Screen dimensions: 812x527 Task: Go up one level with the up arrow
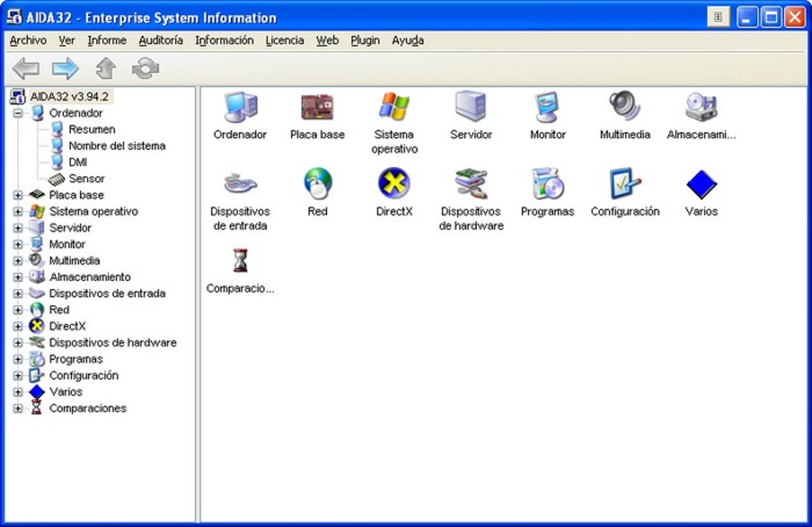click(106, 68)
